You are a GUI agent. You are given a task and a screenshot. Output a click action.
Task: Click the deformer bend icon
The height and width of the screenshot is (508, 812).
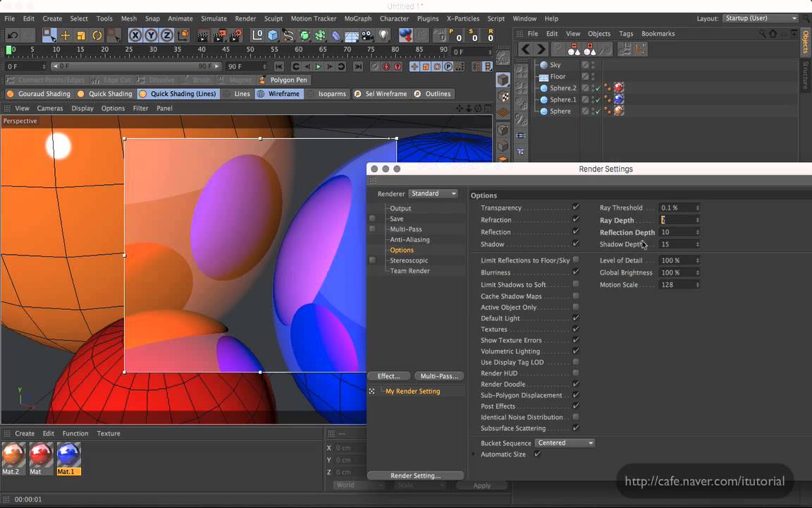(x=336, y=35)
